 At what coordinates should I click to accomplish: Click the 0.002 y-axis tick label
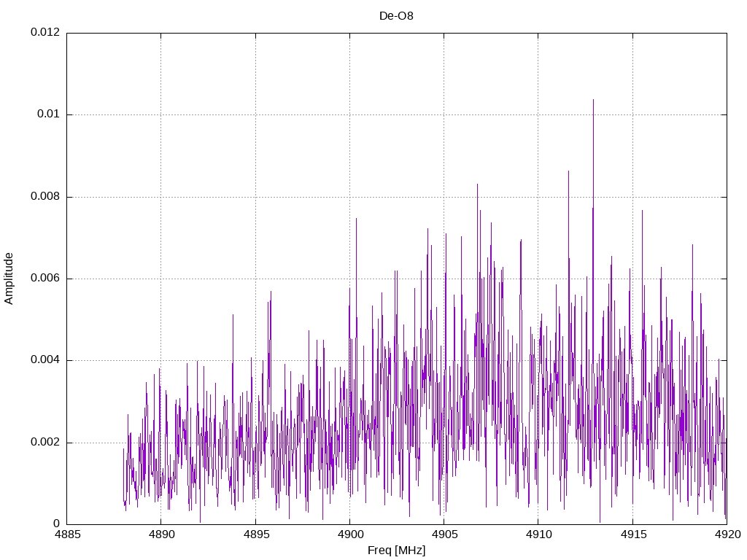[45, 442]
